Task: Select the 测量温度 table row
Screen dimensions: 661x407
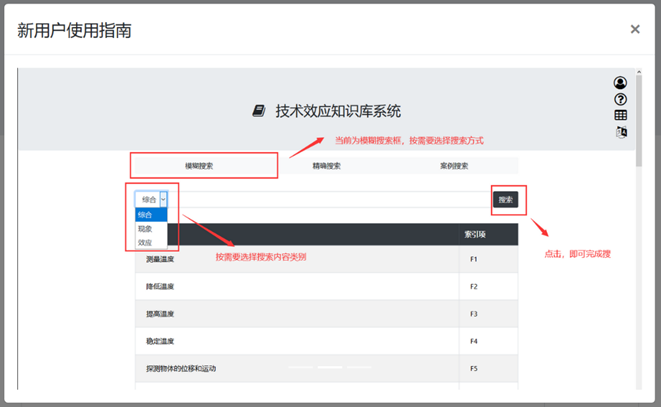Action: coord(327,259)
